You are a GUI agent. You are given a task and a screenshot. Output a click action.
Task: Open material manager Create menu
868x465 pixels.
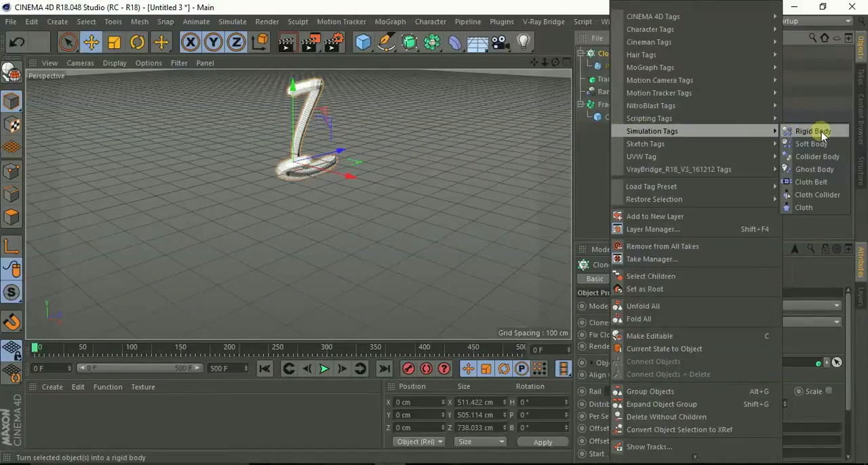52,387
